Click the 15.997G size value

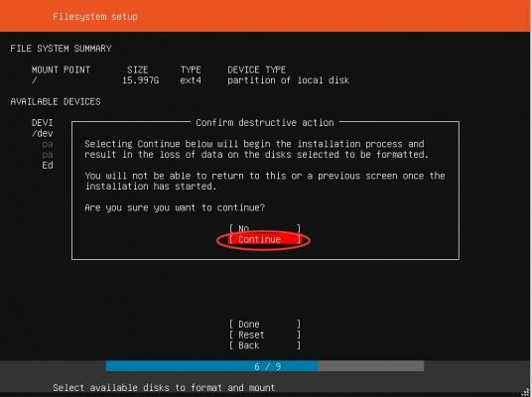click(141, 80)
